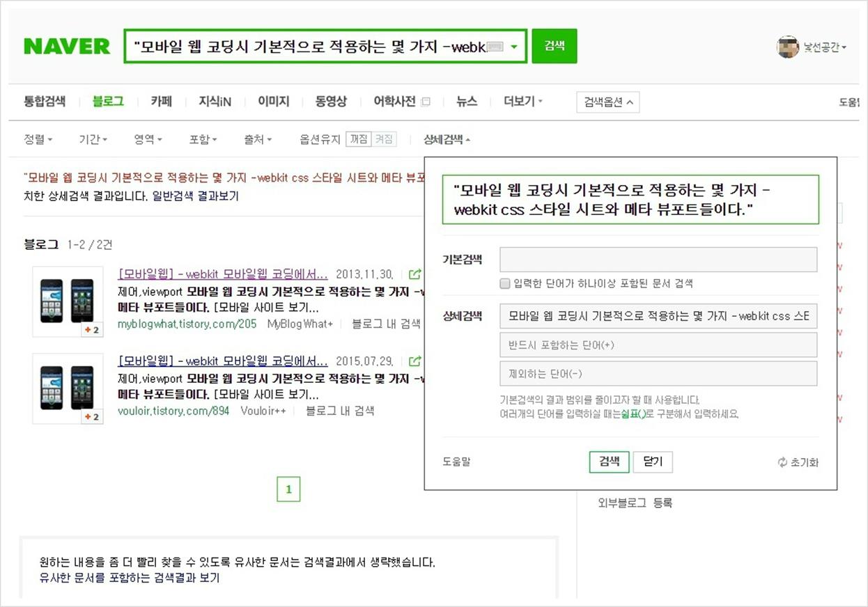Select the 블로그 tab
The height and width of the screenshot is (607, 868).
pyautogui.click(x=108, y=102)
